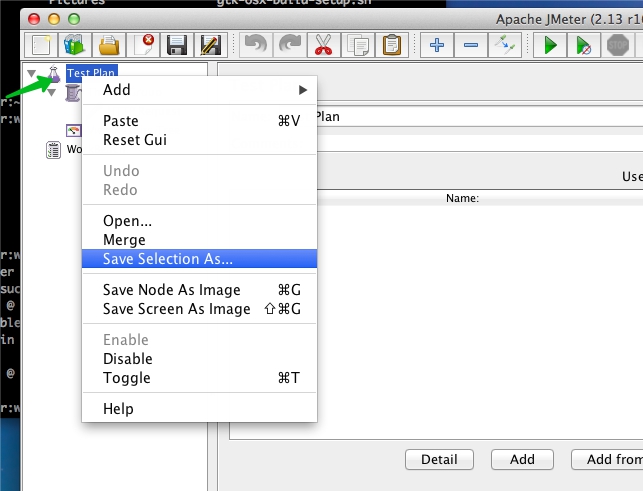Click the Name: column header
The width and height of the screenshot is (643, 491).
[462, 198]
